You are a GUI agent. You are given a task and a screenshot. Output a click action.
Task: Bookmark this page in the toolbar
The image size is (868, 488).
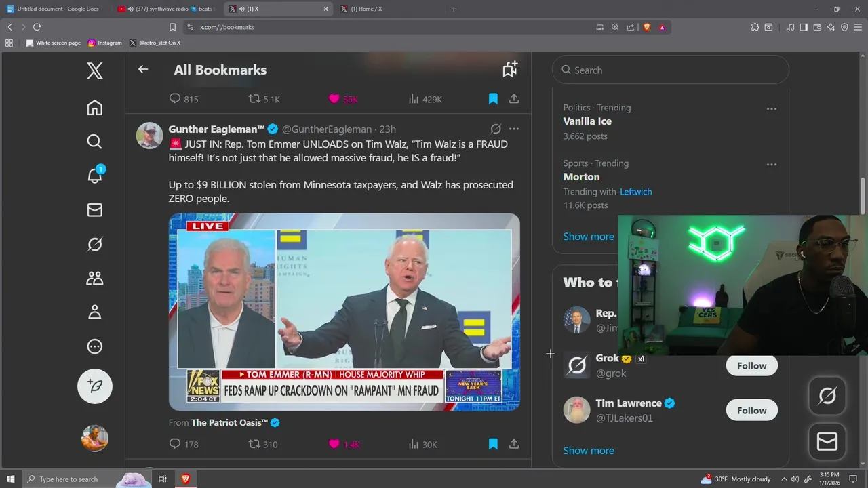[172, 27]
